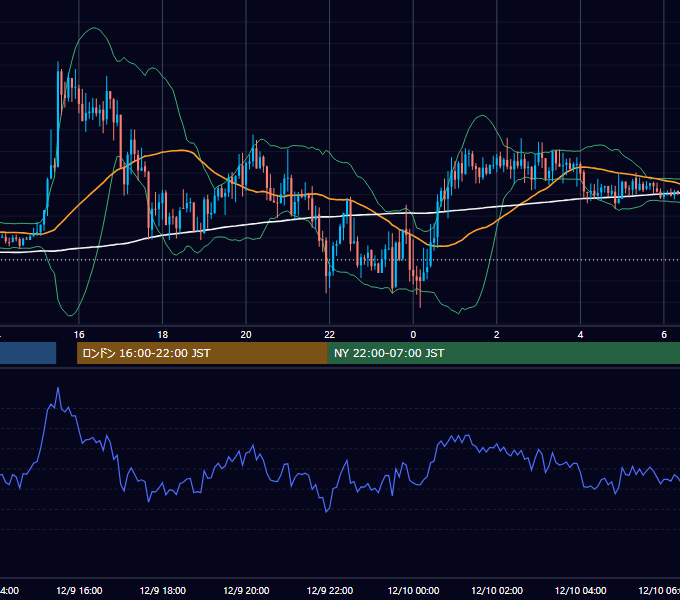Select the NY 22:00-07:00 JST session bar
This screenshot has height=600, width=680.
503,353
